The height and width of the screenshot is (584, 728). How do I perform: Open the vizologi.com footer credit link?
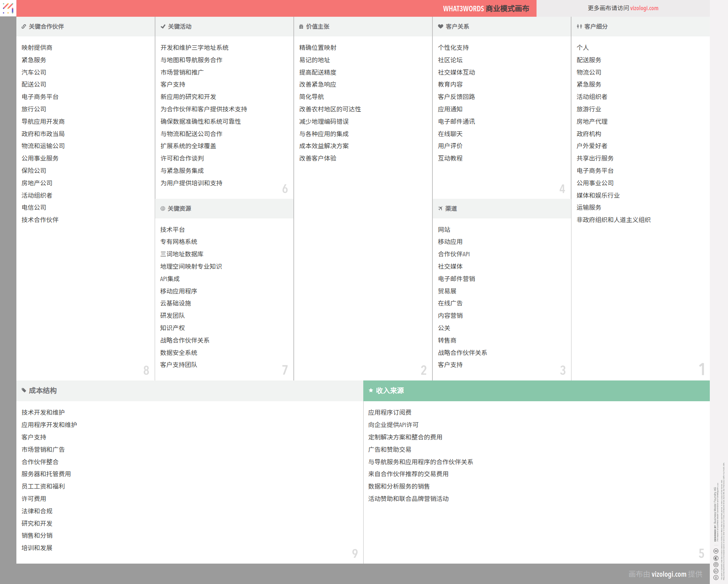669,574
